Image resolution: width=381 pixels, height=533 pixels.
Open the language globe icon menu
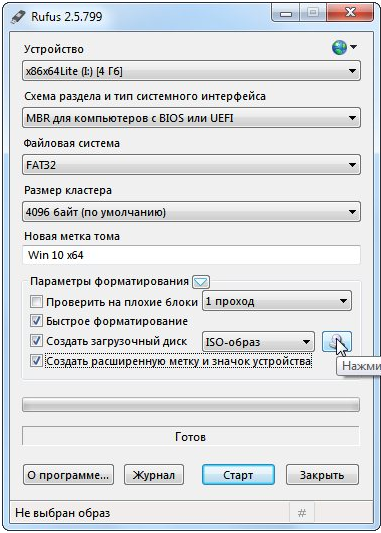(344, 48)
